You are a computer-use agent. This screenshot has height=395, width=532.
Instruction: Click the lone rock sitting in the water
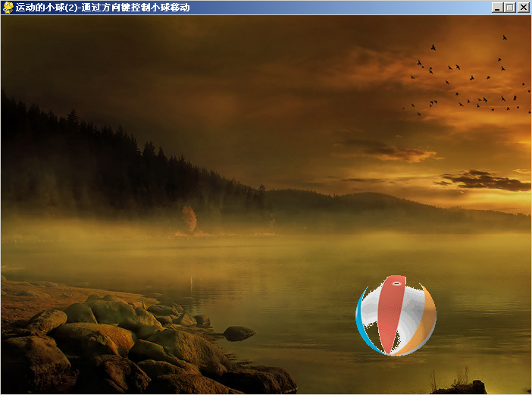pyautogui.click(x=239, y=333)
